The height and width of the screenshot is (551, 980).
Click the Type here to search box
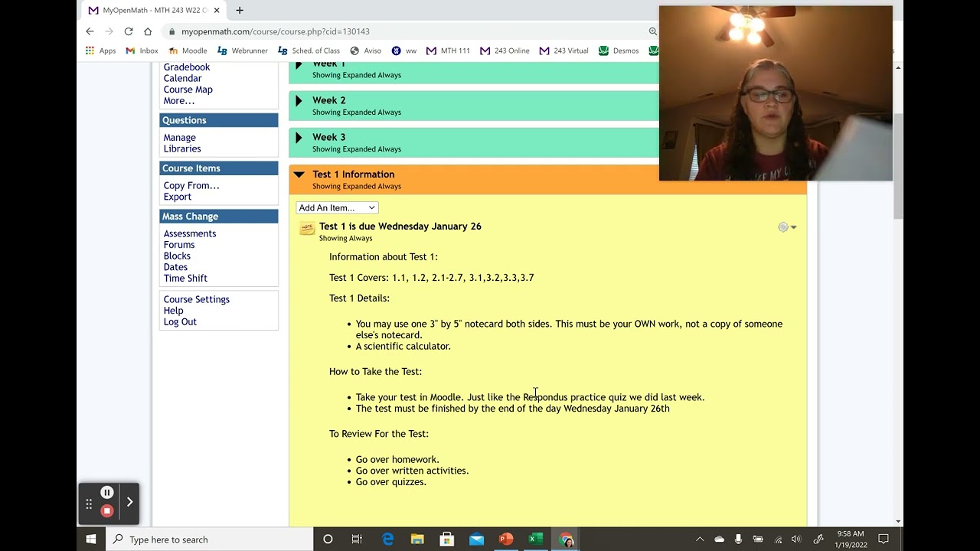pos(209,540)
